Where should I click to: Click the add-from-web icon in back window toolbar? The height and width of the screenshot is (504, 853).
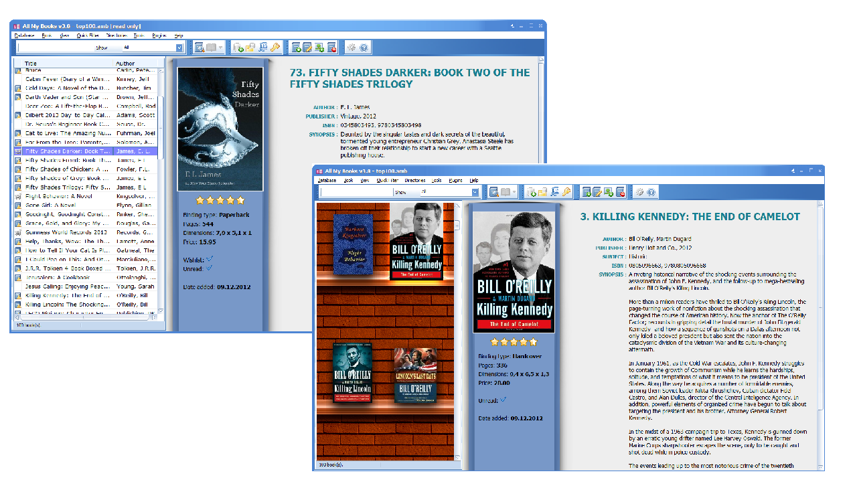[x=319, y=48]
